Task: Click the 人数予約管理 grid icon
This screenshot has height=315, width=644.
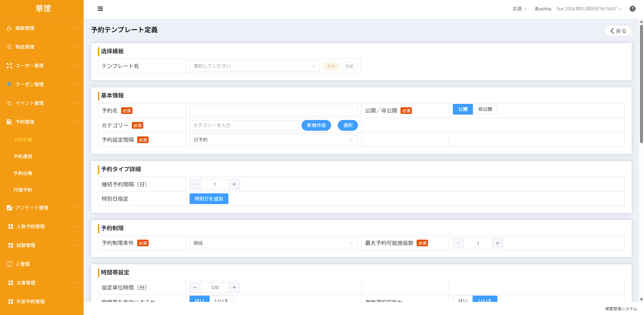Action: tap(11, 227)
